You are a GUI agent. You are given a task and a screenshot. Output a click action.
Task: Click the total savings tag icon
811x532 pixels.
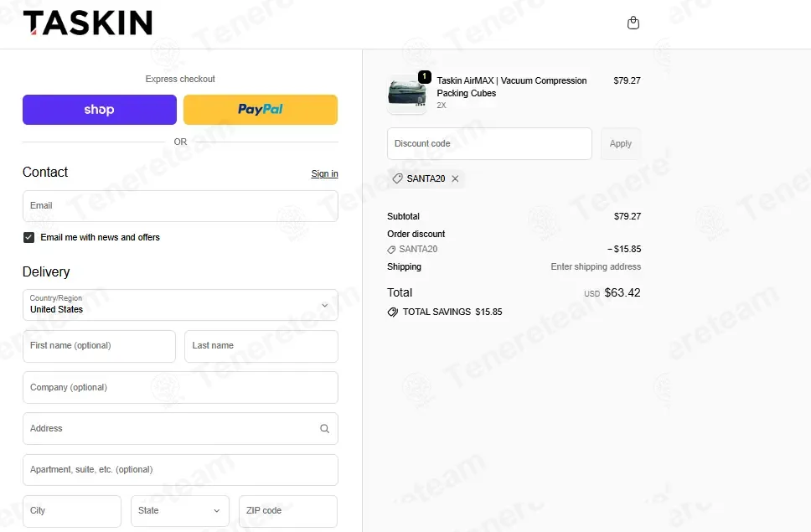(393, 312)
